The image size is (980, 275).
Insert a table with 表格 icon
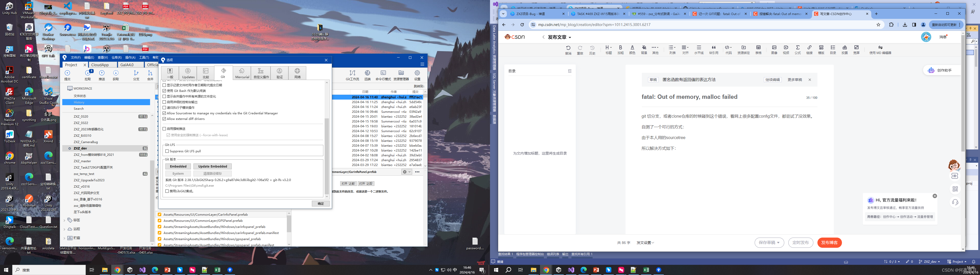pos(758,48)
